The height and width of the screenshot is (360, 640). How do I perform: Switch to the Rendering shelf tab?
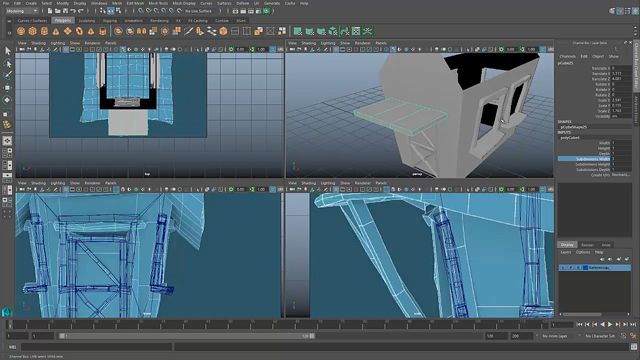click(x=159, y=20)
